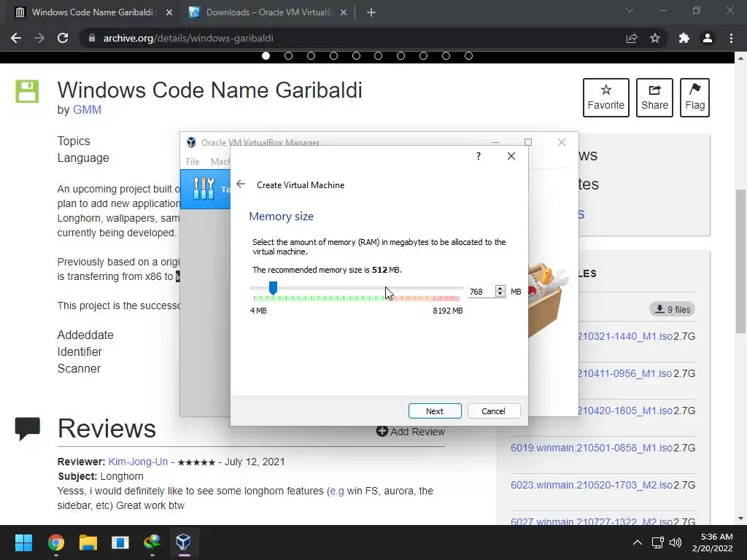The width and height of the screenshot is (747, 560).
Task: Share this page via the address bar icon
Action: point(632,38)
